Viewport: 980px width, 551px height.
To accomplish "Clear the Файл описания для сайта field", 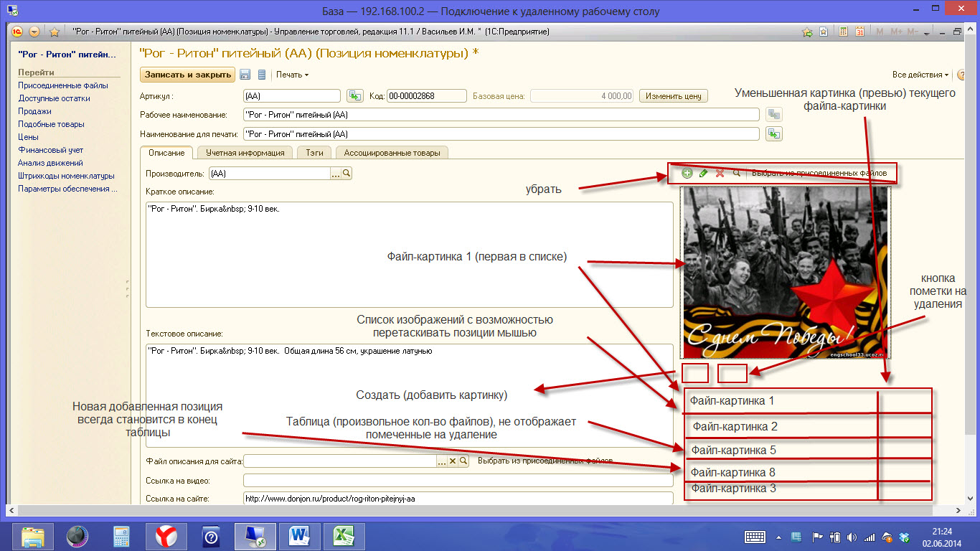I will [x=453, y=461].
